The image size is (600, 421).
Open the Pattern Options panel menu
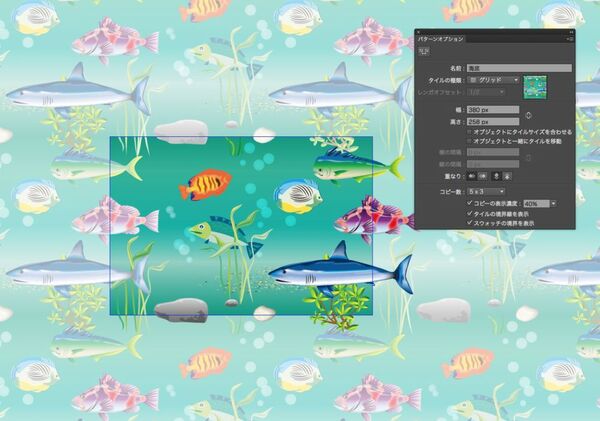(x=571, y=39)
